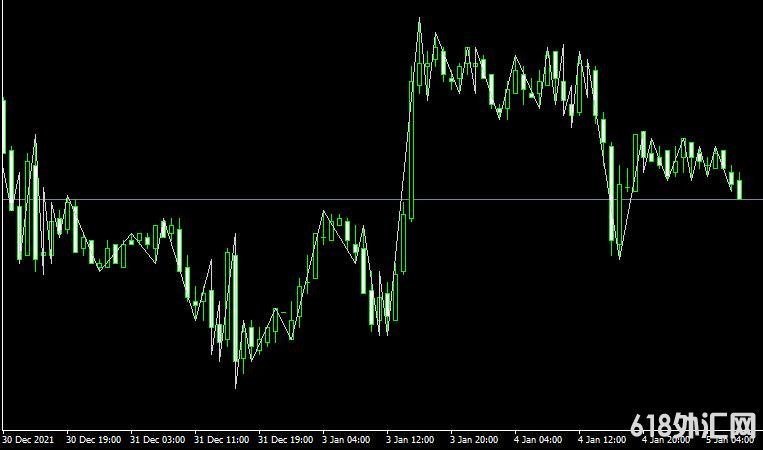This screenshot has width=763, height=450.
Task: Click the "30 Dec 19:00" time axis label
Action: pos(93,440)
